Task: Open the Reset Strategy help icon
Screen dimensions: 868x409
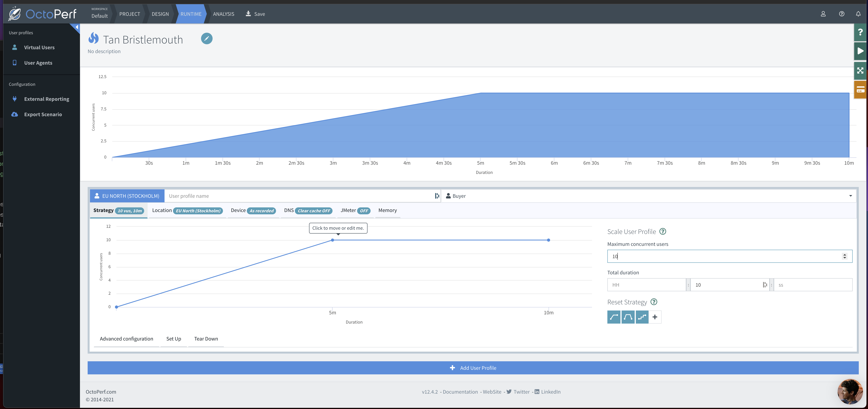Action: pos(653,302)
